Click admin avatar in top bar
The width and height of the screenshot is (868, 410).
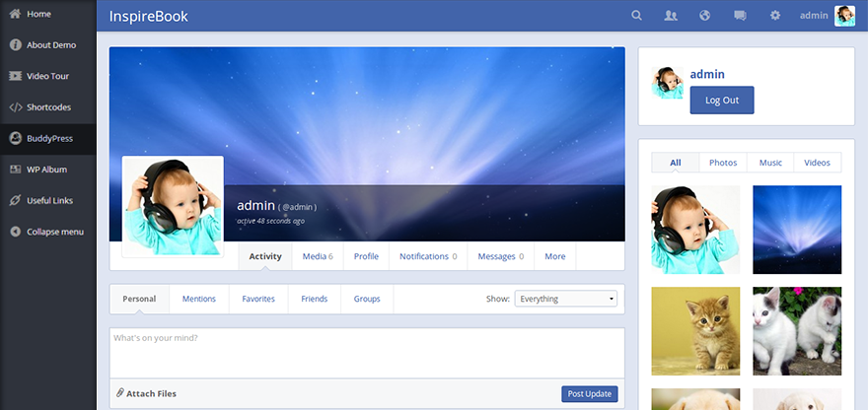click(844, 16)
